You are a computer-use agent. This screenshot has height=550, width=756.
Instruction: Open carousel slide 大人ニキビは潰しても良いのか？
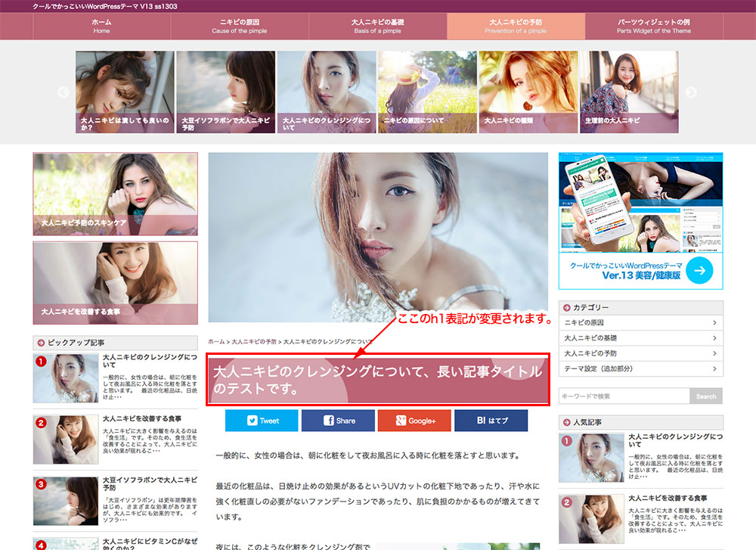click(125, 92)
